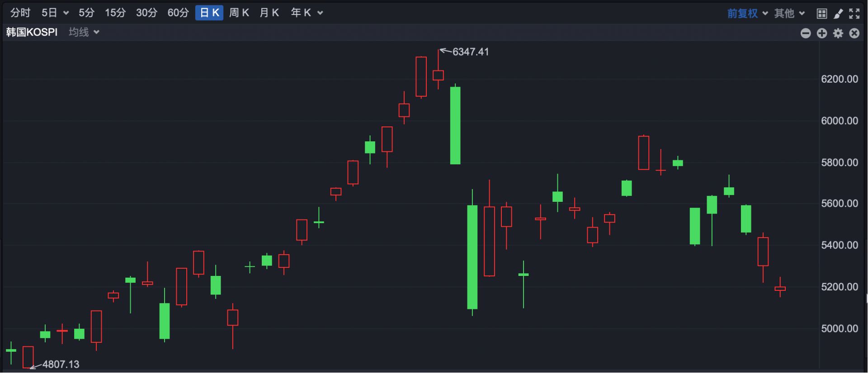Click the 4807.13 low price marker

click(x=61, y=364)
